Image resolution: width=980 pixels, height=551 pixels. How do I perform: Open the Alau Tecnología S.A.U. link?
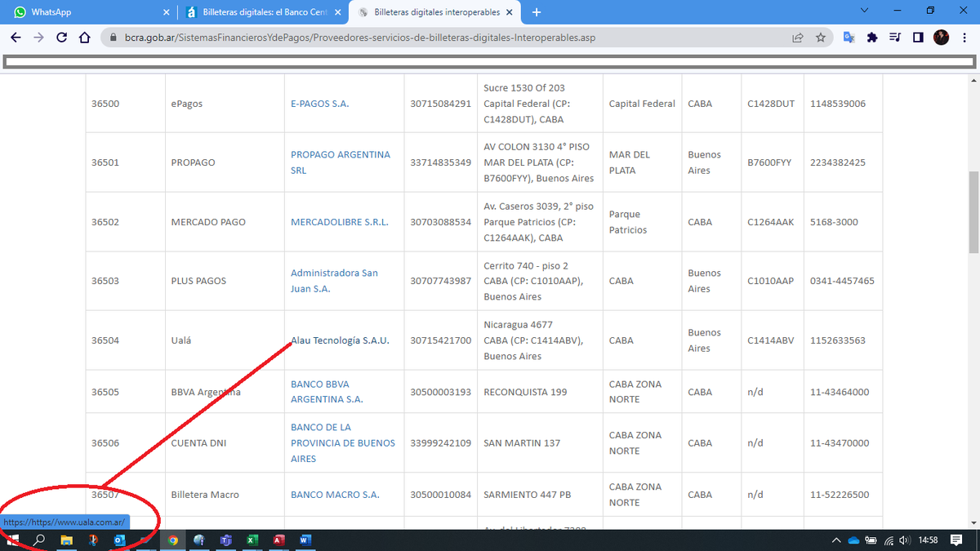click(340, 340)
